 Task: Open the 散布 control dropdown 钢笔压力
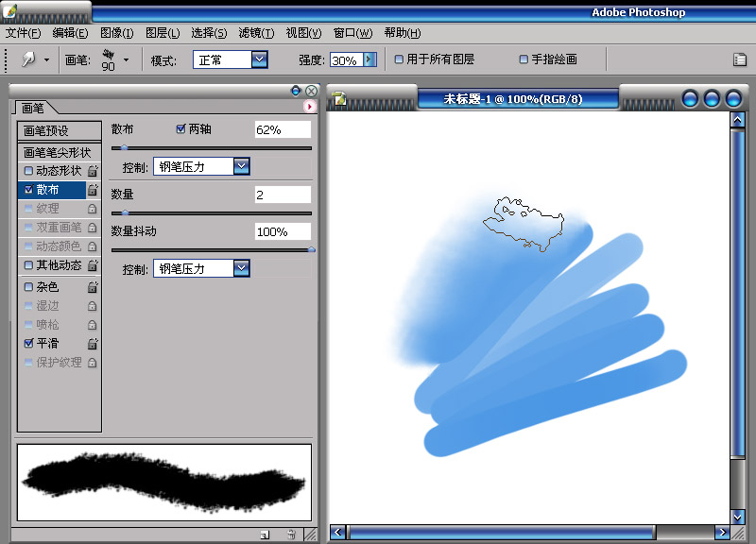pyautogui.click(x=242, y=167)
